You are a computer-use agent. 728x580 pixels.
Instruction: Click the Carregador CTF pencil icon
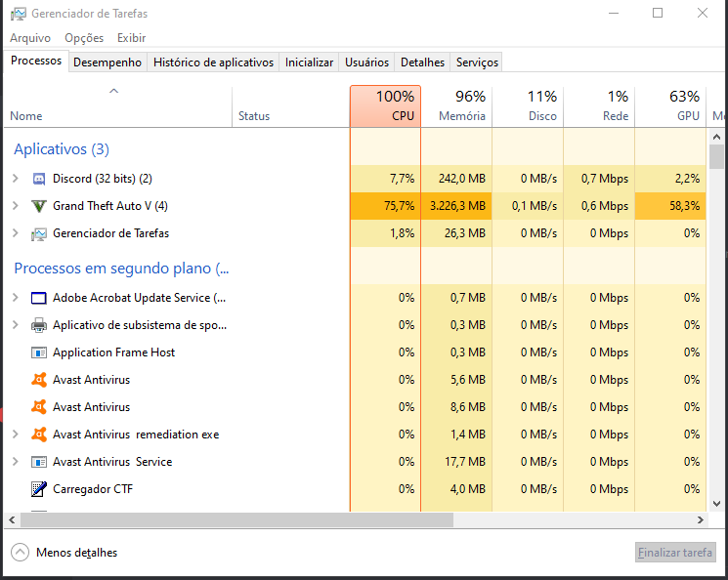39,489
